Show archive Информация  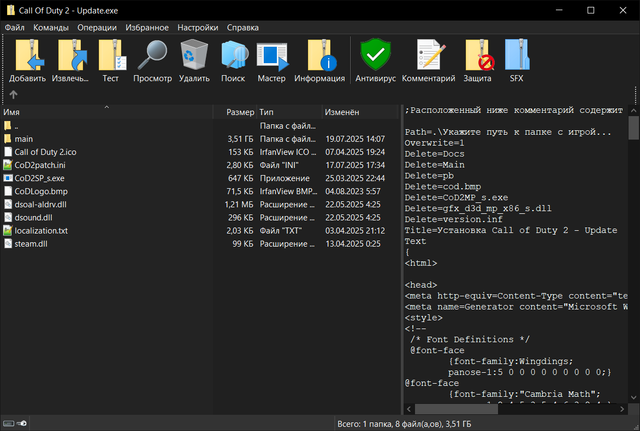[321, 55]
